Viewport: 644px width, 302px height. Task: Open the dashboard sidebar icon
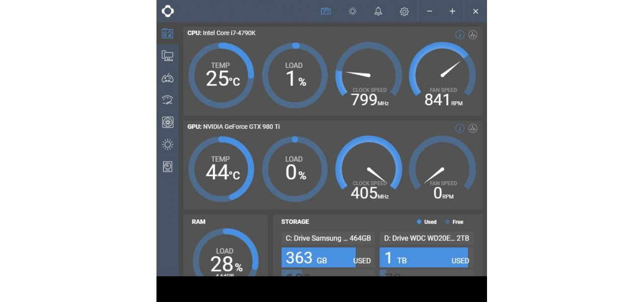point(168,33)
